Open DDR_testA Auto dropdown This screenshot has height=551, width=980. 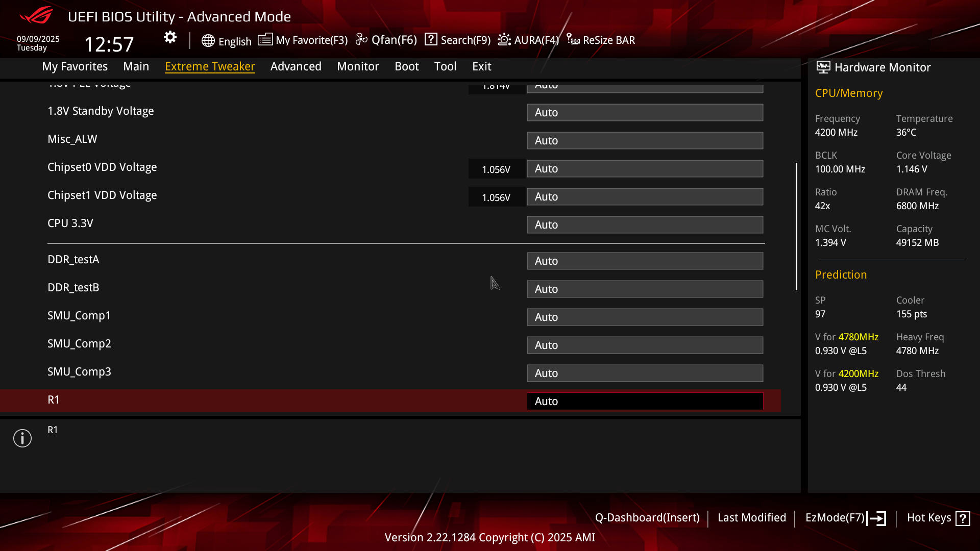(645, 261)
